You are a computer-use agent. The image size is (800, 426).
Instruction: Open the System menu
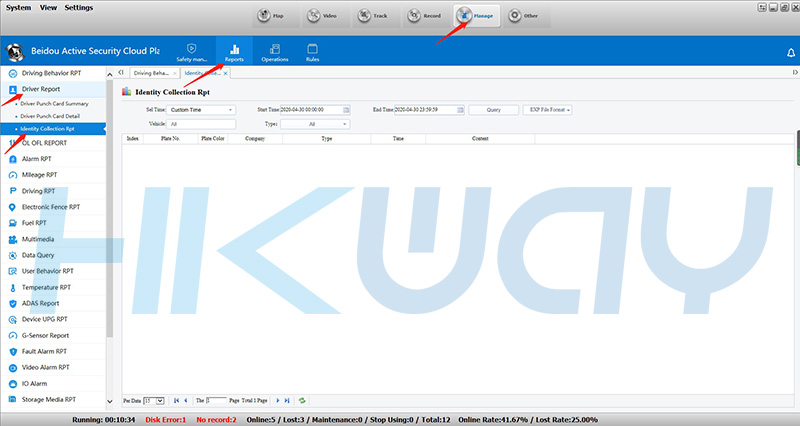[x=18, y=8]
